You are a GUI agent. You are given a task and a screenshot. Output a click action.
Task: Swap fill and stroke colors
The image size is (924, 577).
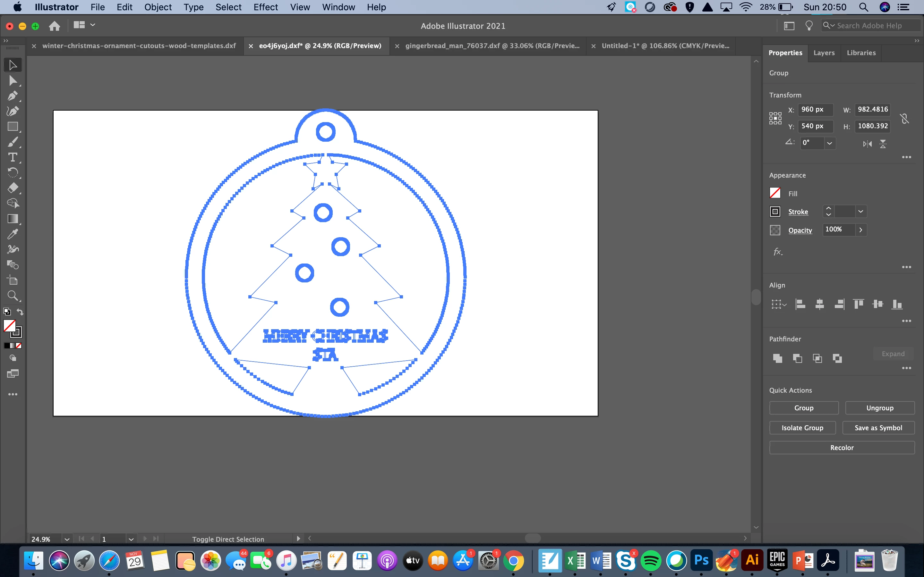tap(20, 312)
